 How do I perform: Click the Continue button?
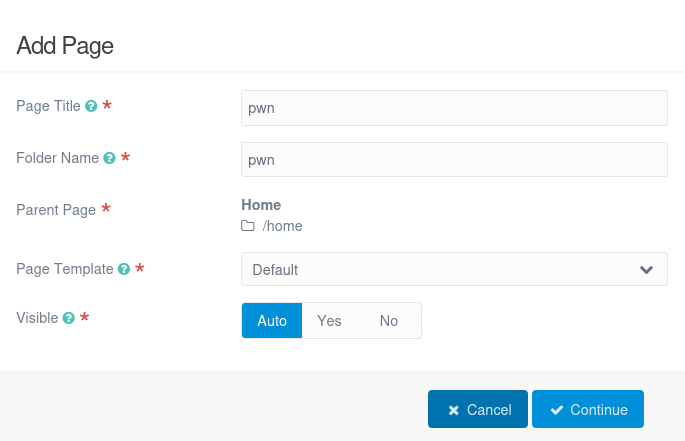click(x=588, y=409)
